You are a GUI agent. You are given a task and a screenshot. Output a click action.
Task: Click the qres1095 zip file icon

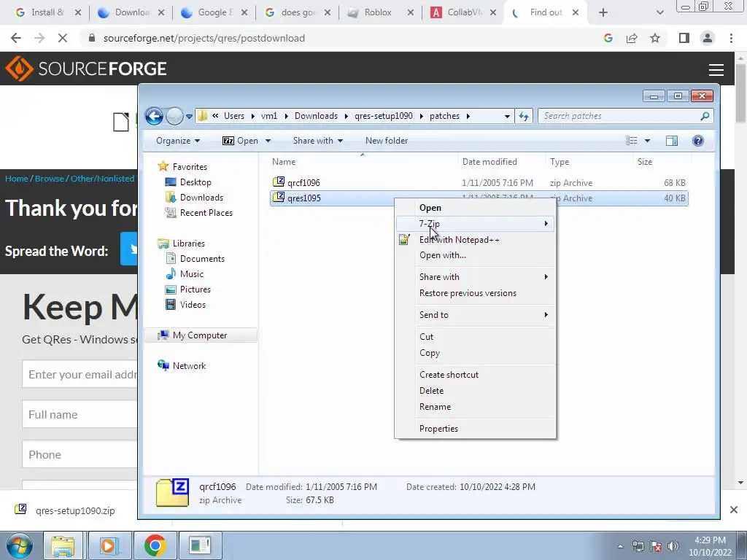coord(279,197)
